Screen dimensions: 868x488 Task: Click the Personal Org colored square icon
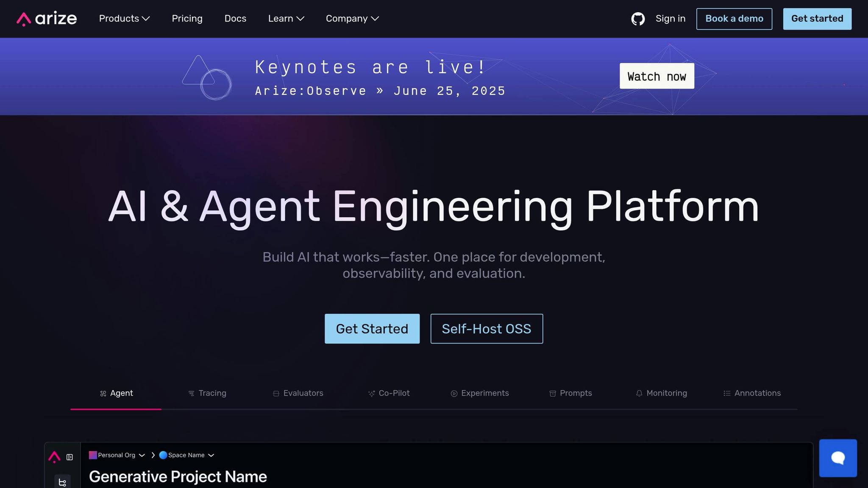click(x=92, y=455)
